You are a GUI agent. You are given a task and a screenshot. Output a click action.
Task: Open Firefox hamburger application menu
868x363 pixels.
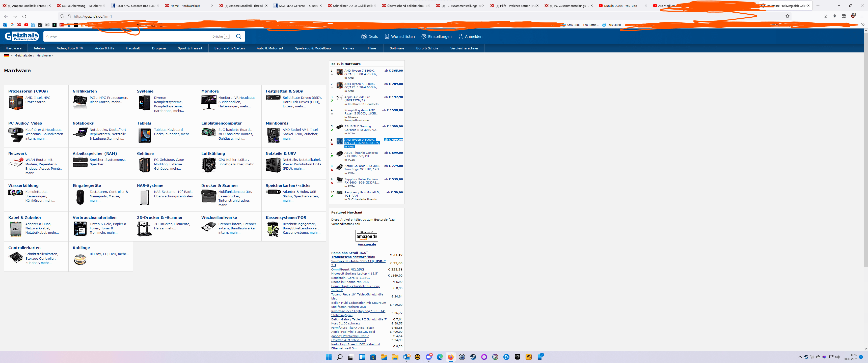coord(862,16)
